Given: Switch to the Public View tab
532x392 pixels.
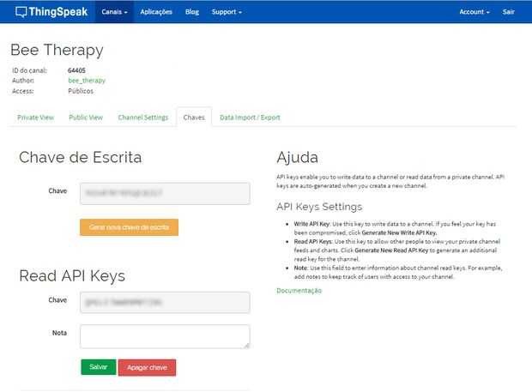Looking at the screenshot, I should click(86, 118).
